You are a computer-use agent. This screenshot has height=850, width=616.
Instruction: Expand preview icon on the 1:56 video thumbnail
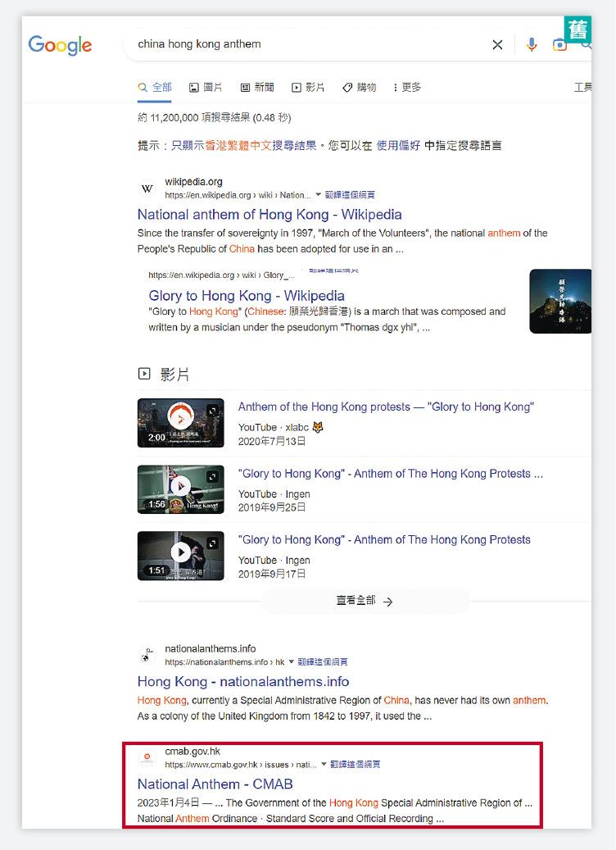click(x=213, y=476)
